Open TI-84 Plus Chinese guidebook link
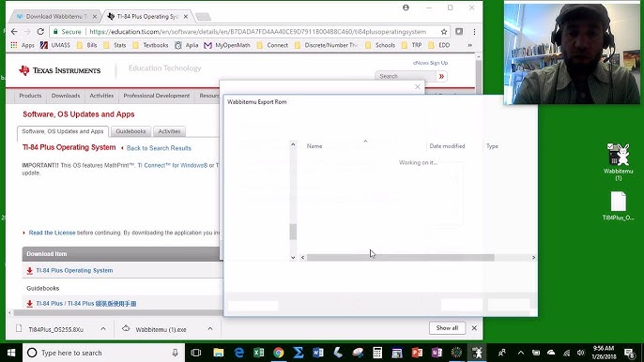This screenshot has width=644, height=362. coord(85,304)
